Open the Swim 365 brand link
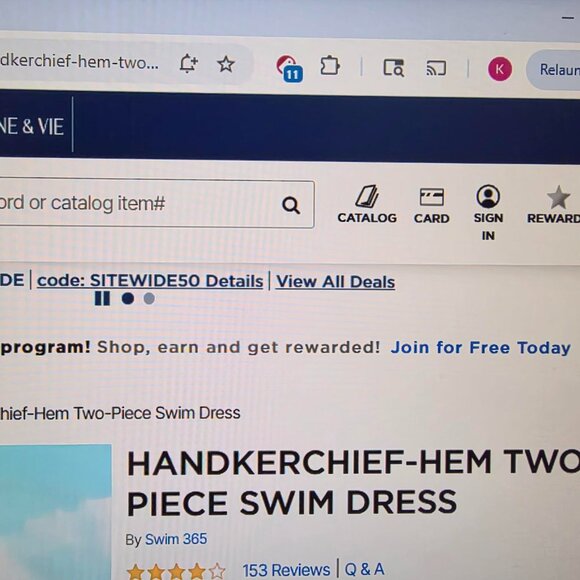The image size is (580, 580). coord(176,539)
